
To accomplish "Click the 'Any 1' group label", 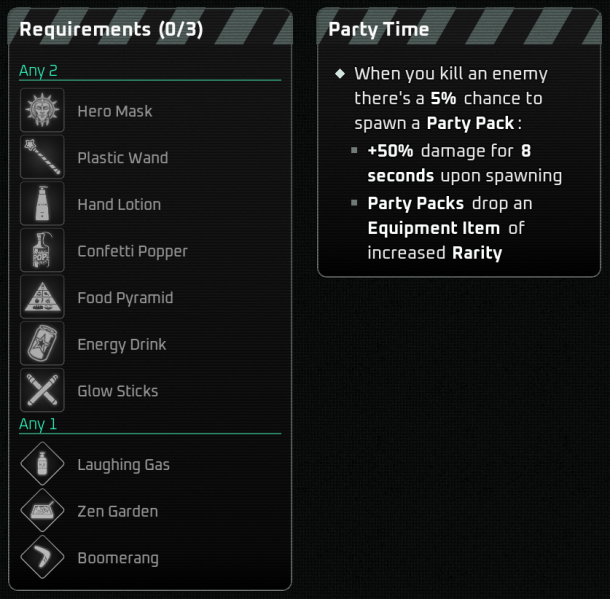I will 38,424.
